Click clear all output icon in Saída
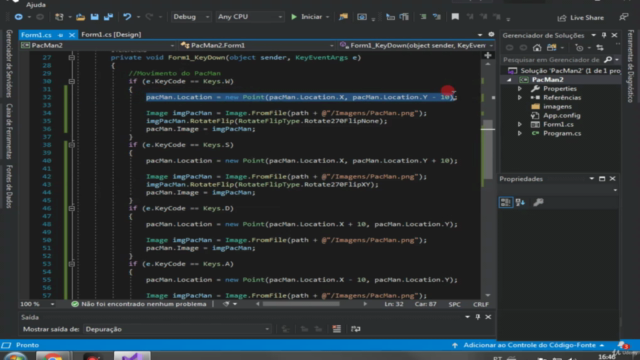The image size is (640, 360). [x=336, y=329]
